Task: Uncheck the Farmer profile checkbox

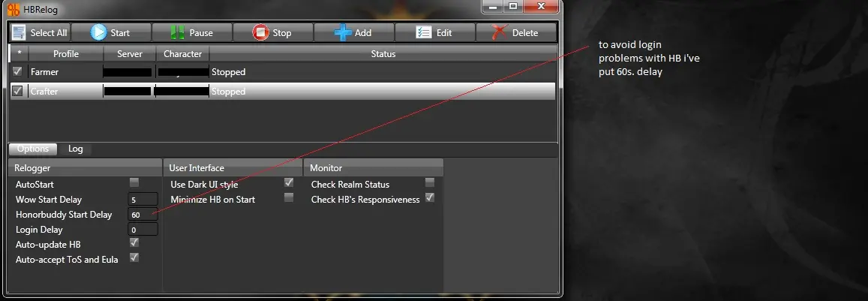Action: [x=18, y=71]
